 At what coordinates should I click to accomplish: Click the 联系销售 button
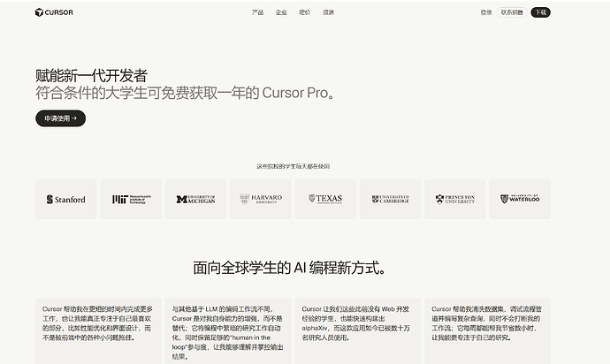click(x=512, y=12)
